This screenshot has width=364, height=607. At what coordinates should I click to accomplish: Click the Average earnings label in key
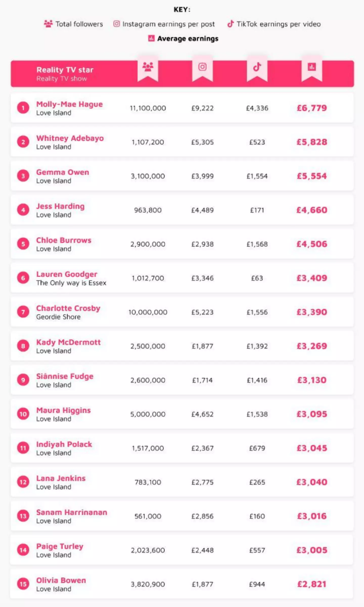coord(188,39)
